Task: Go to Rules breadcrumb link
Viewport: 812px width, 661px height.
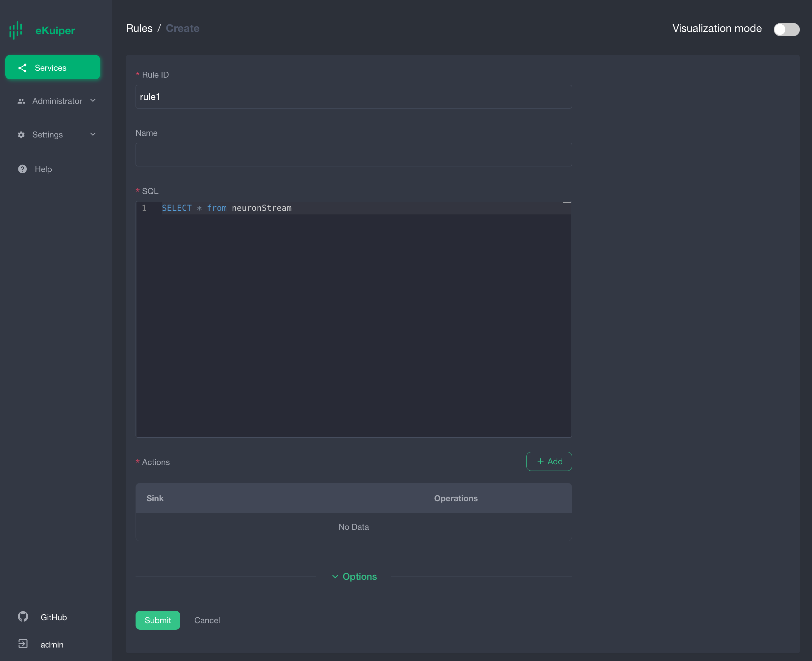Action: coord(139,29)
